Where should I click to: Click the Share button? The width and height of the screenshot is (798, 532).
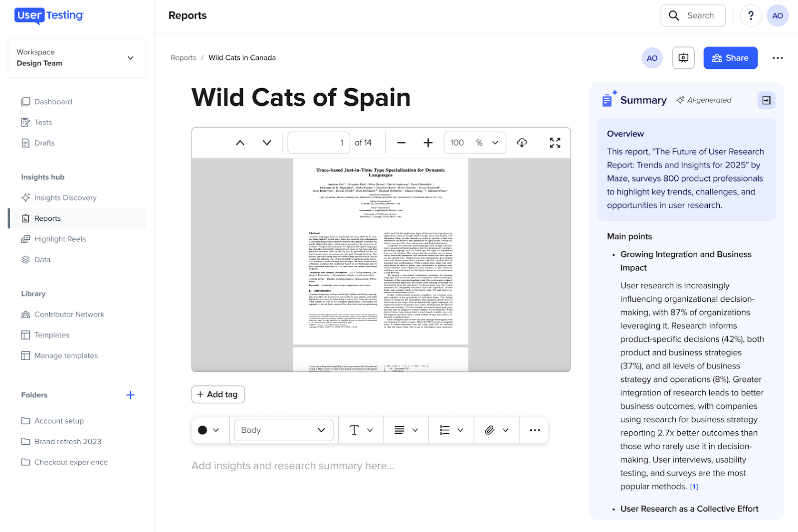pyautogui.click(x=730, y=58)
